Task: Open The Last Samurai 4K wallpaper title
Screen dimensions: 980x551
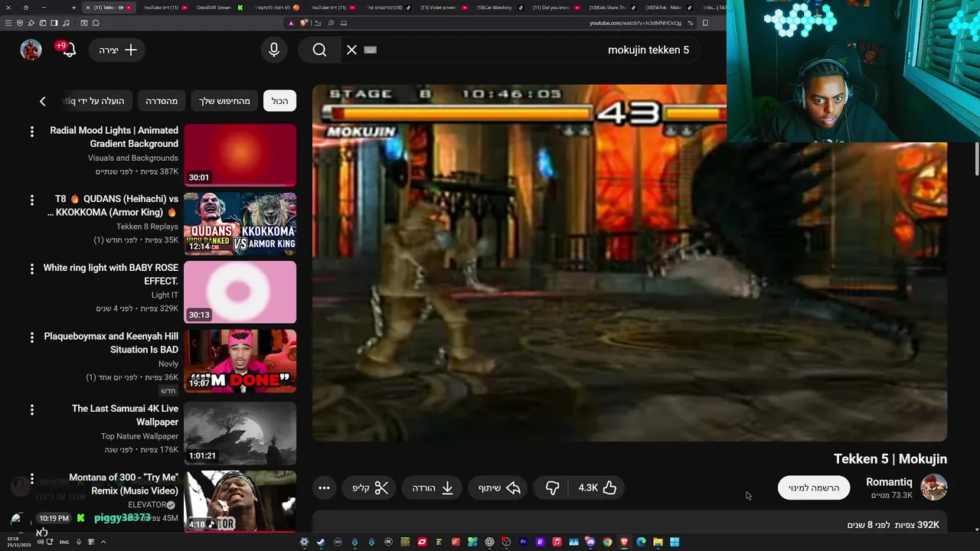Action: click(125, 415)
